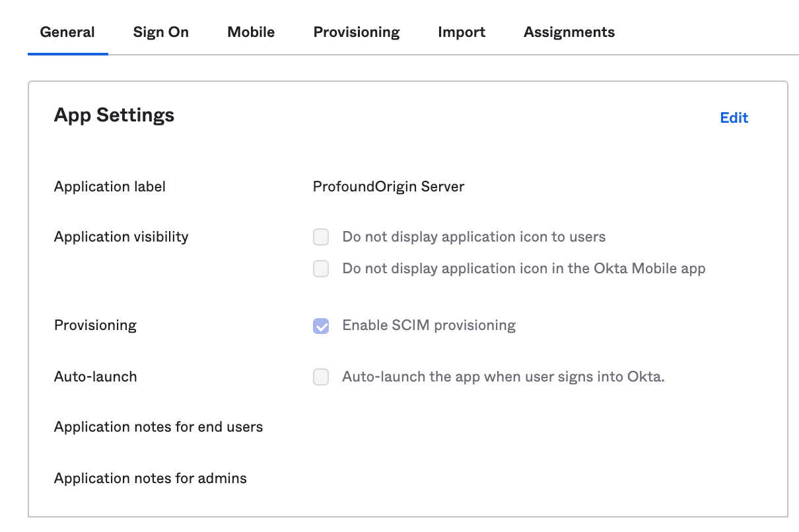Click the 'Provisioning' field name in App Settings
This screenshot has height=532, width=799.
click(95, 325)
